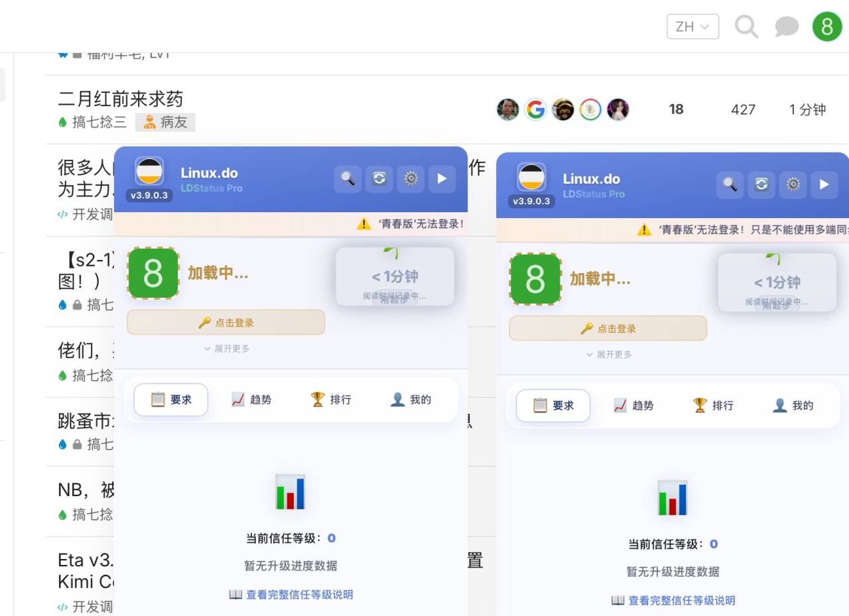Click the reply count 18 on 二月红前来求药
This screenshot has height=616, width=849.
(677, 109)
